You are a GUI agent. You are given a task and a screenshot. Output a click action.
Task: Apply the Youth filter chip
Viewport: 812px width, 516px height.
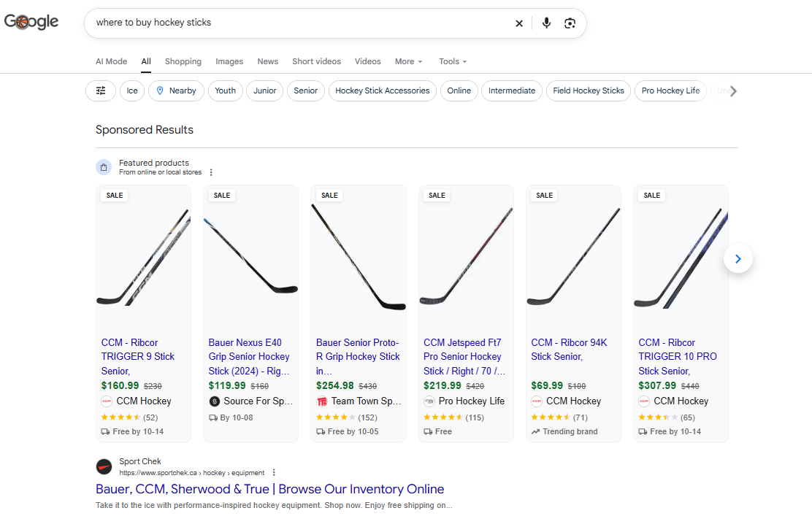(225, 91)
